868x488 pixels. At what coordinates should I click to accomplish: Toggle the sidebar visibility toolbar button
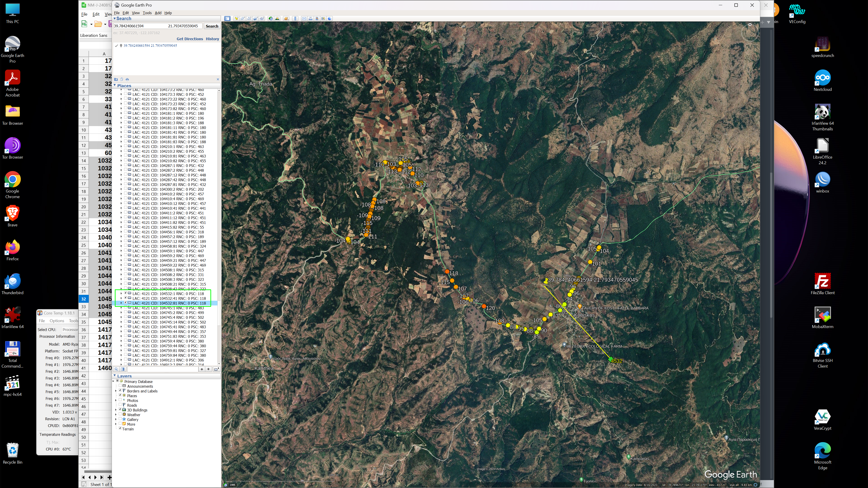click(x=227, y=19)
